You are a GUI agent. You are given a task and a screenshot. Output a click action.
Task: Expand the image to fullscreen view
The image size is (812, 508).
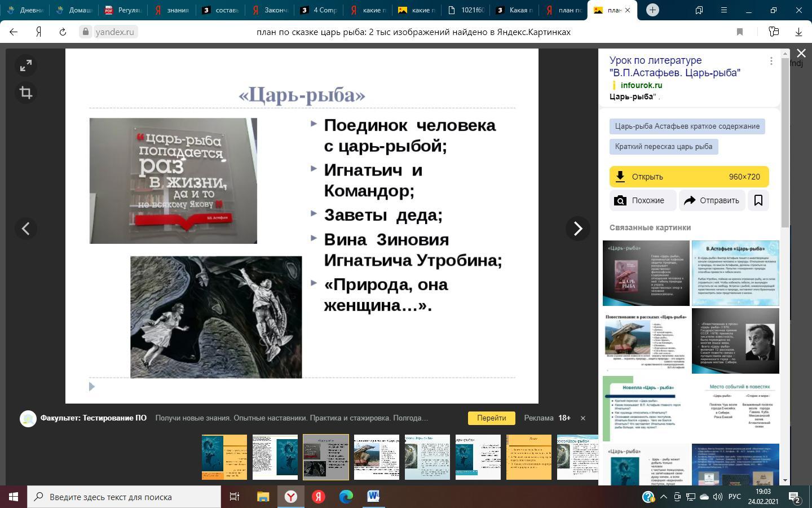click(26, 66)
